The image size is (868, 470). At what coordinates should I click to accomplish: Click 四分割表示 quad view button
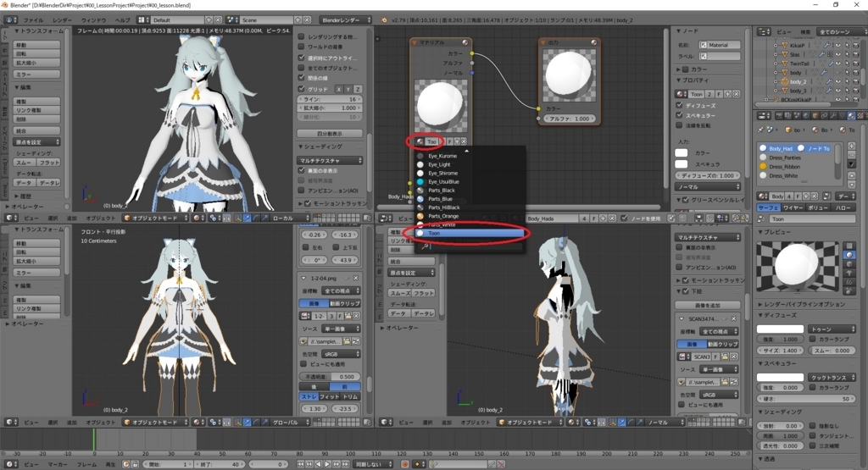click(330, 133)
